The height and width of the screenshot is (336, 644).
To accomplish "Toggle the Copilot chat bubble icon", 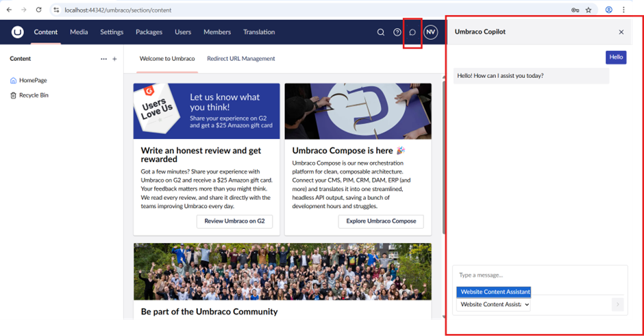I will [412, 32].
